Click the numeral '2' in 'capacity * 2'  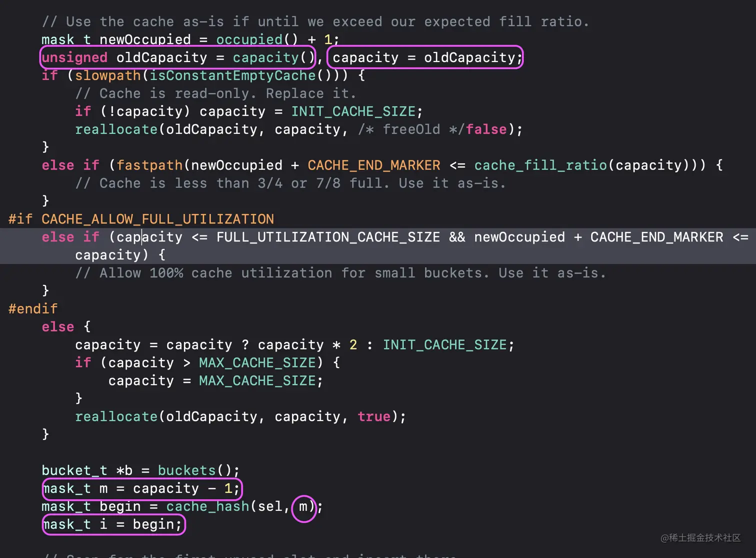[353, 345]
